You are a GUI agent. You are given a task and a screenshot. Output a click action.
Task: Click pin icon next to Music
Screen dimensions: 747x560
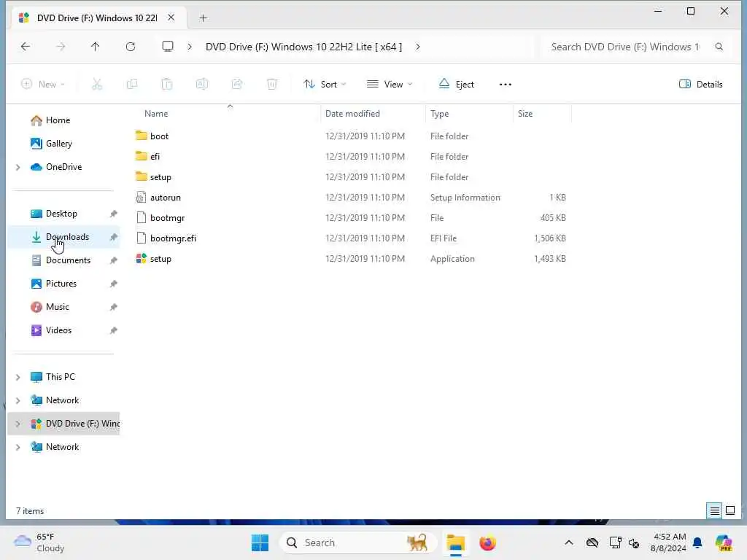tap(113, 307)
